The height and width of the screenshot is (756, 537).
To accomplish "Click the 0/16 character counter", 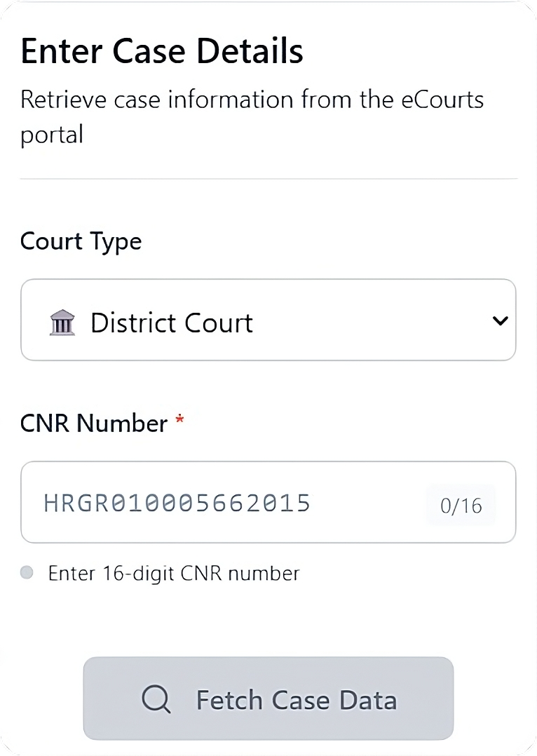I will point(460,505).
